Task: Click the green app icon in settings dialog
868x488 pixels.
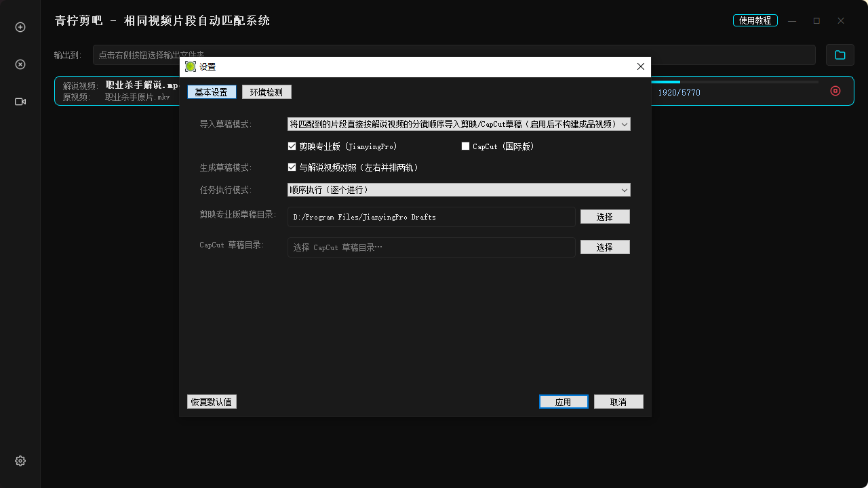Action: 191,66
